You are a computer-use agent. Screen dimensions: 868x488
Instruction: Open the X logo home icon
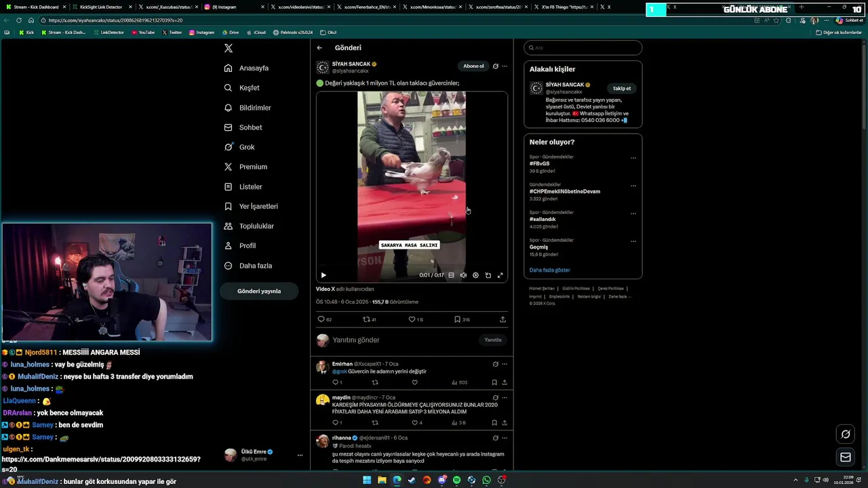coord(229,48)
